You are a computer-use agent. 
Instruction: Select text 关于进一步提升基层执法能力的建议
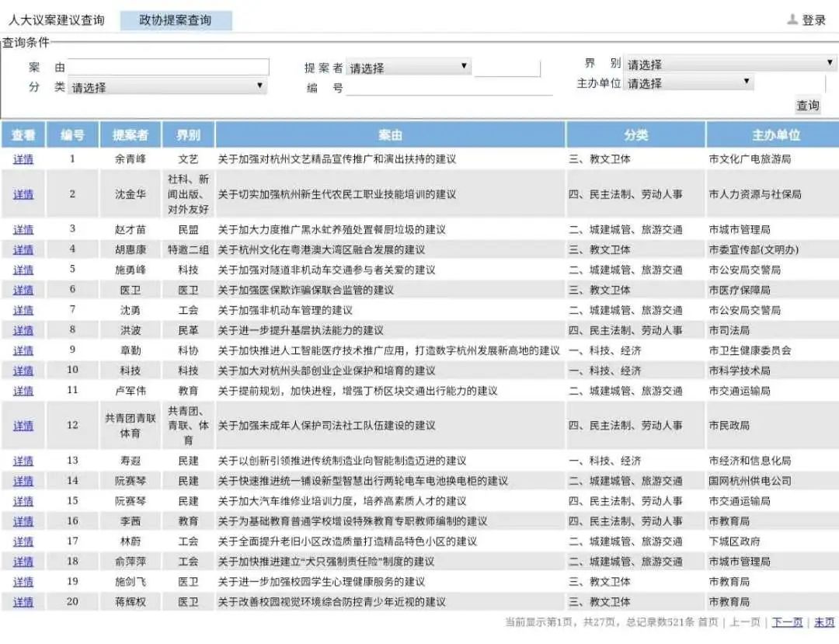point(301,331)
